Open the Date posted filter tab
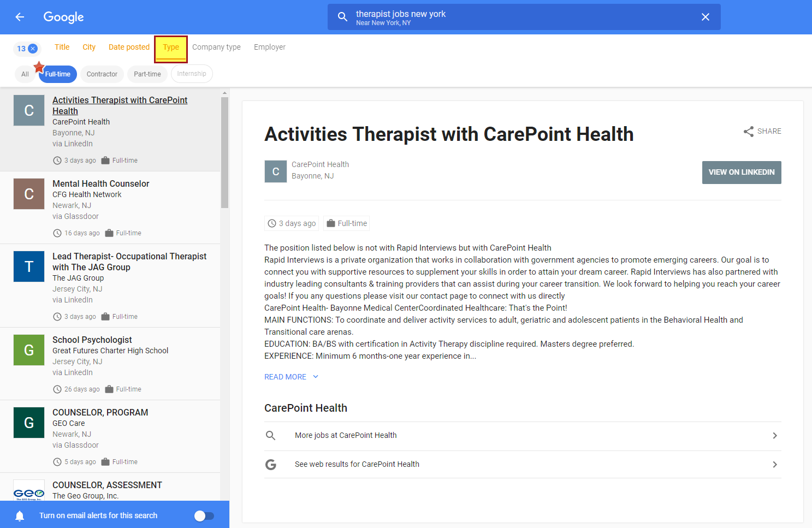Viewport: 812px width, 528px height. point(129,47)
